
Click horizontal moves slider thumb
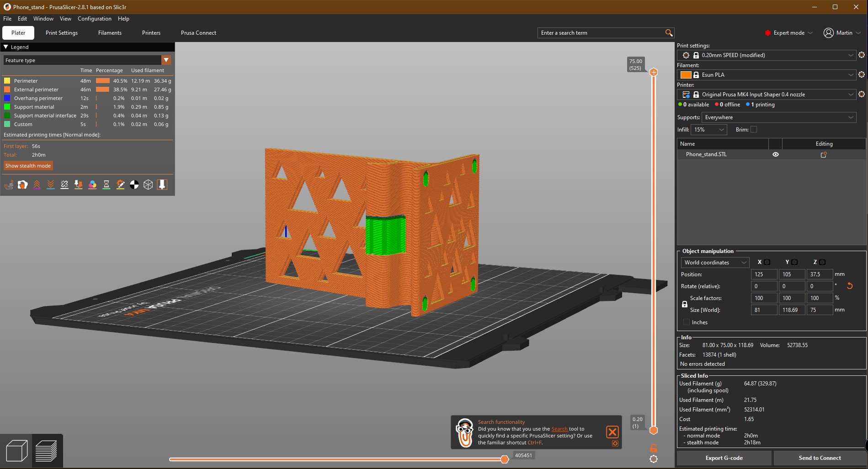pos(505,459)
